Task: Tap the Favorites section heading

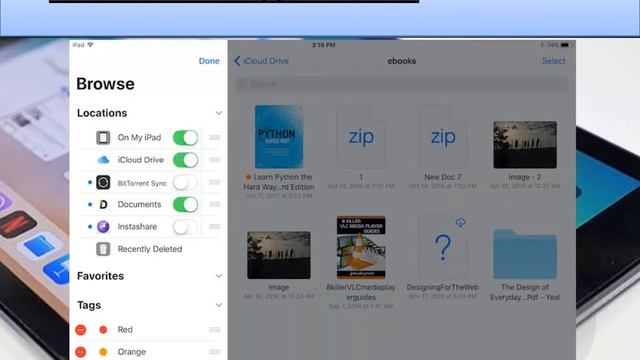Action: 100,276
